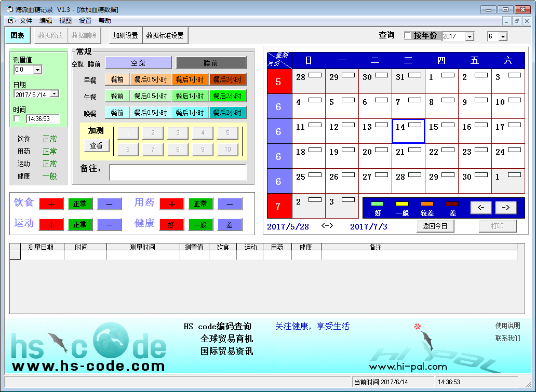The height and width of the screenshot is (392, 536).
Task: Select the 空腹 (fasting) button
Action: 139,62
